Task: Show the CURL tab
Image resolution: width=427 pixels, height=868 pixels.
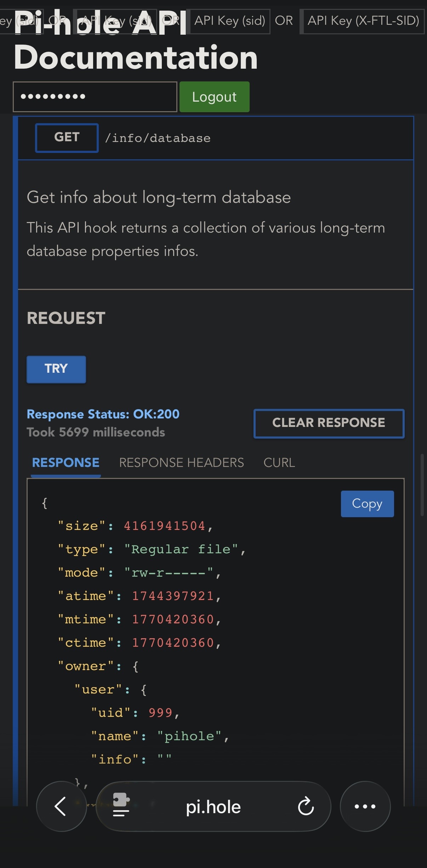Action: click(279, 463)
